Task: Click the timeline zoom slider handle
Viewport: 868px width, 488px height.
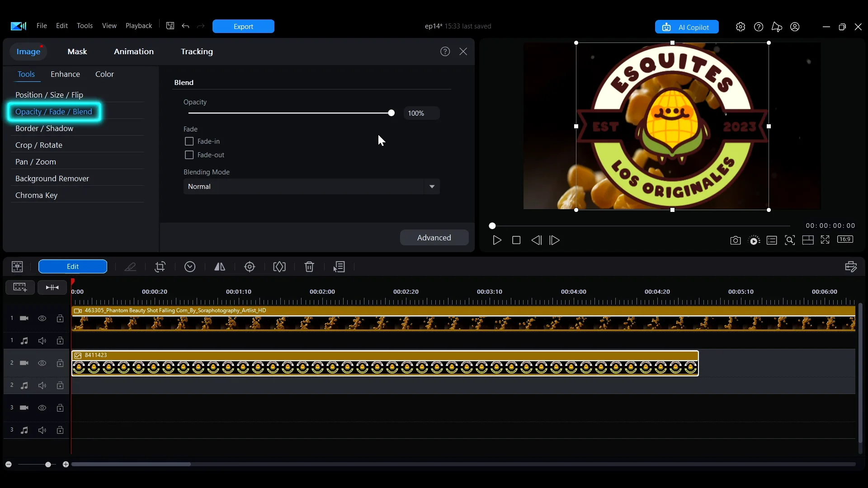Action: pyautogui.click(x=48, y=465)
